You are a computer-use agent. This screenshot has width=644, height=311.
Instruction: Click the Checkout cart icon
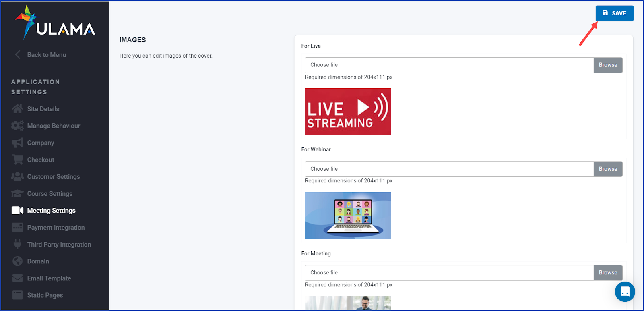17,160
